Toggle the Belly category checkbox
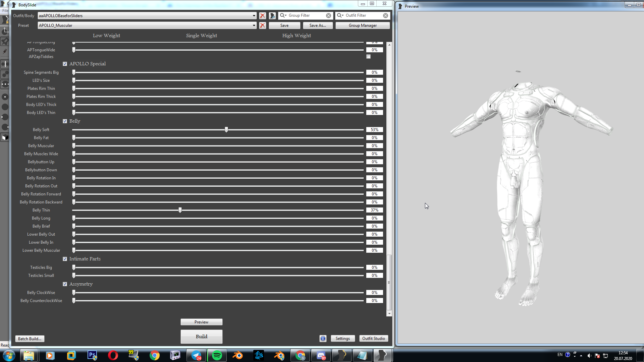Image resolution: width=644 pixels, height=362 pixels. pyautogui.click(x=65, y=121)
